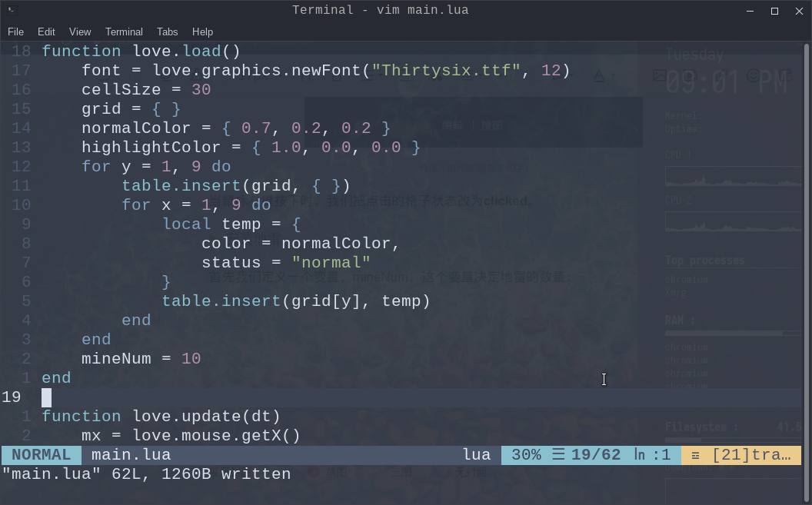Image resolution: width=812 pixels, height=505 pixels.
Task: Open the Tabs menu
Action: pyautogui.click(x=167, y=32)
